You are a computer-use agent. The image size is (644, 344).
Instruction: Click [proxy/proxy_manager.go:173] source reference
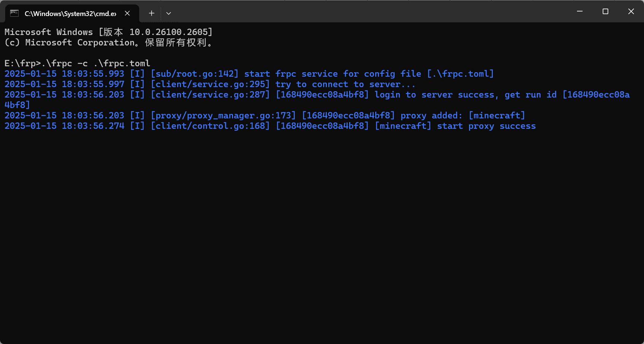click(x=223, y=115)
